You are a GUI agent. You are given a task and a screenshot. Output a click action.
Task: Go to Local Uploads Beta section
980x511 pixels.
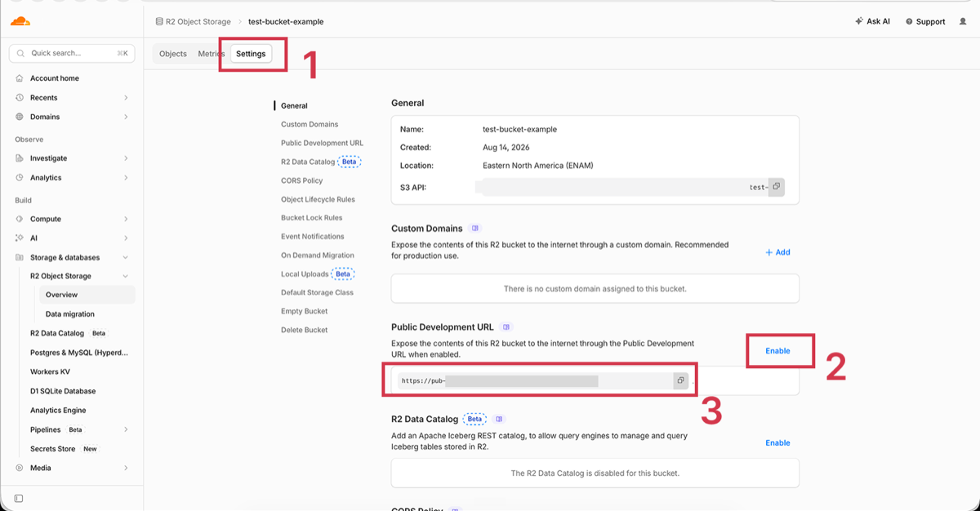pos(318,274)
